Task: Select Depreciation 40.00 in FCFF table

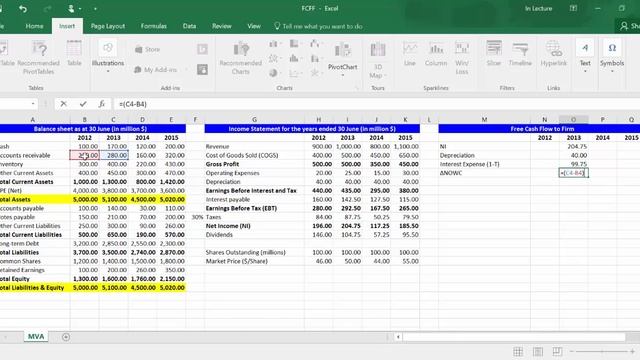Action: coord(573,156)
